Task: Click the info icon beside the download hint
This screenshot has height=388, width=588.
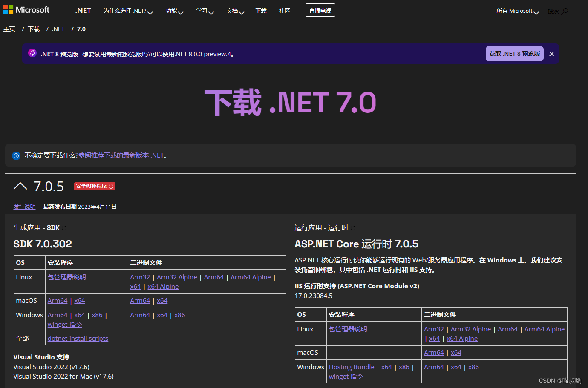Action: (16, 156)
